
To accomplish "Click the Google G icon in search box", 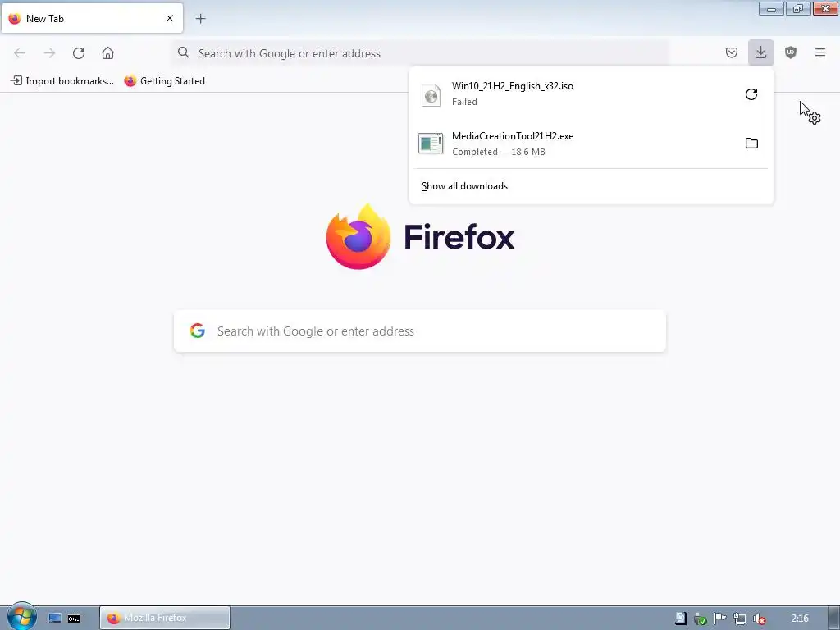I will 198,331.
